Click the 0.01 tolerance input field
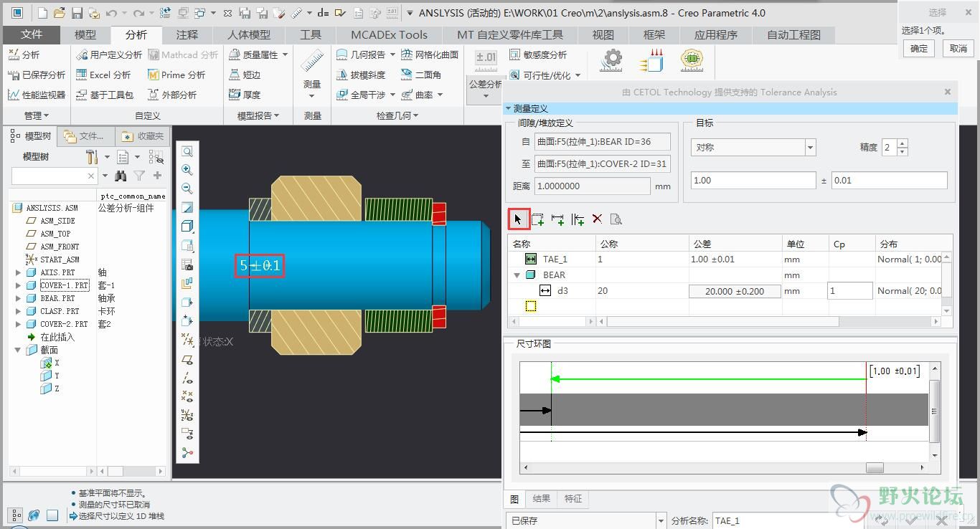This screenshot has height=529, width=980. [x=890, y=181]
